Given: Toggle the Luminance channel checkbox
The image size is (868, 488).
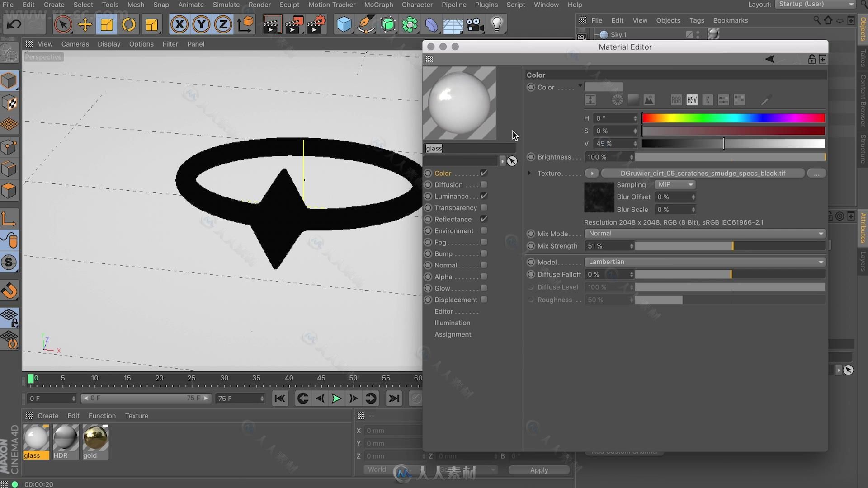Looking at the screenshot, I should (484, 196).
